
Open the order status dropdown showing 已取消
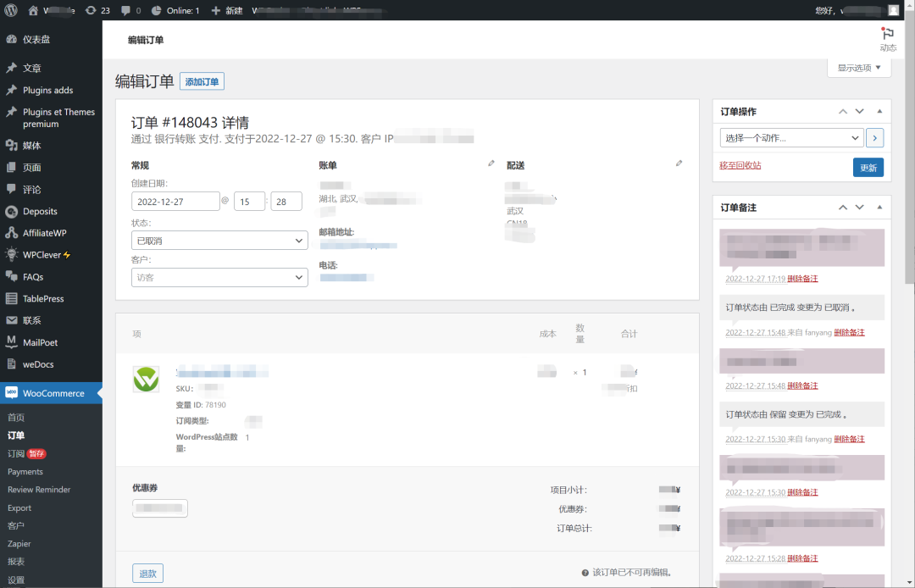pos(219,241)
